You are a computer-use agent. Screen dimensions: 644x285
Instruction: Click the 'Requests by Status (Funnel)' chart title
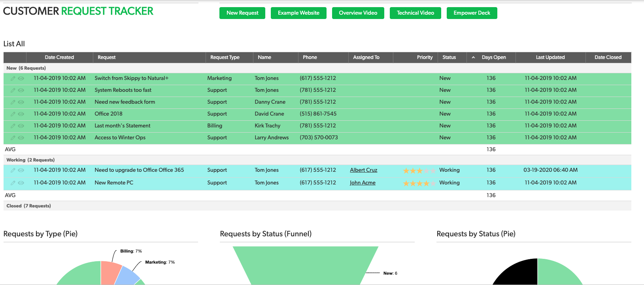click(x=266, y=234)
